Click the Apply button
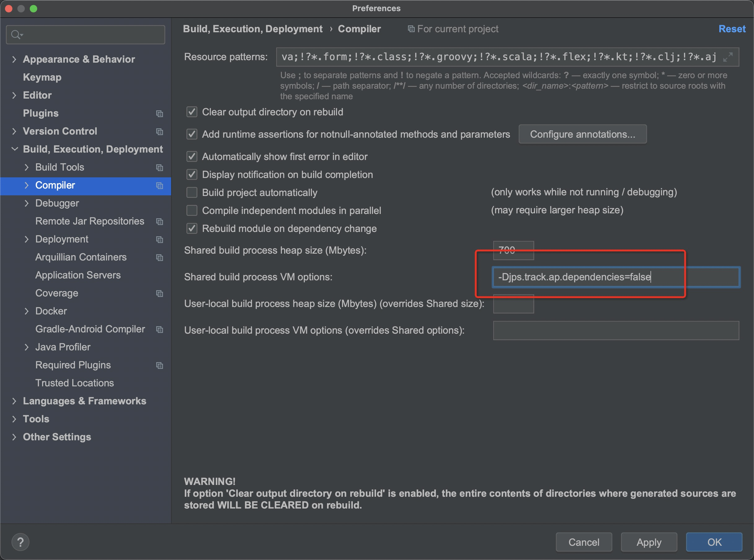Screen dimensions: 754x560 click(x=649, y=542)
